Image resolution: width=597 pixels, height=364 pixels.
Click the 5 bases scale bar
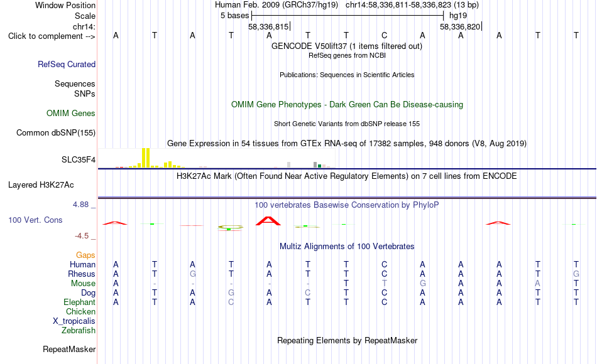click(348, 16)
